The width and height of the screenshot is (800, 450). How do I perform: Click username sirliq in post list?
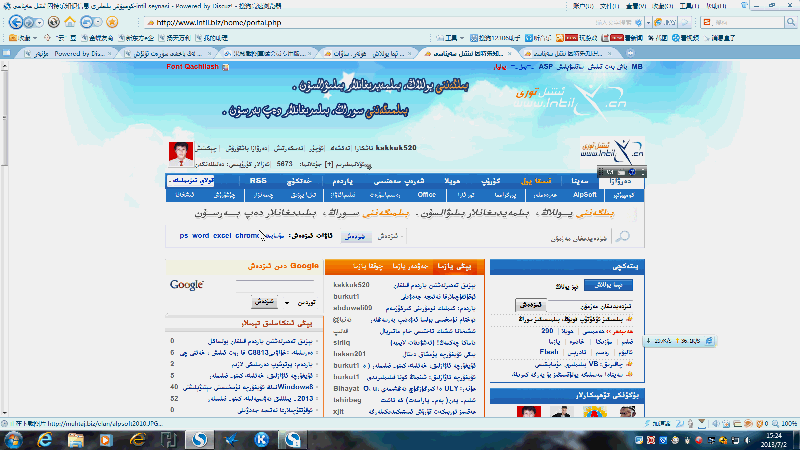[341, 342]
